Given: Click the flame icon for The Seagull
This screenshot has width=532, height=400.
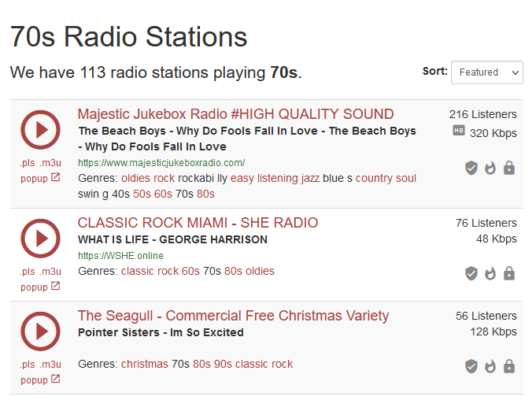Looking at the screenshot, I should point(490,366).
